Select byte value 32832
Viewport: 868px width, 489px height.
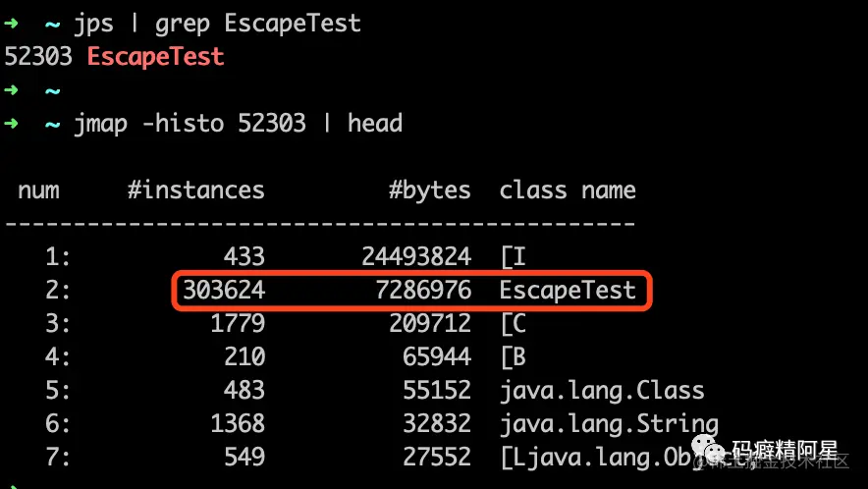[x=437, y=423]
